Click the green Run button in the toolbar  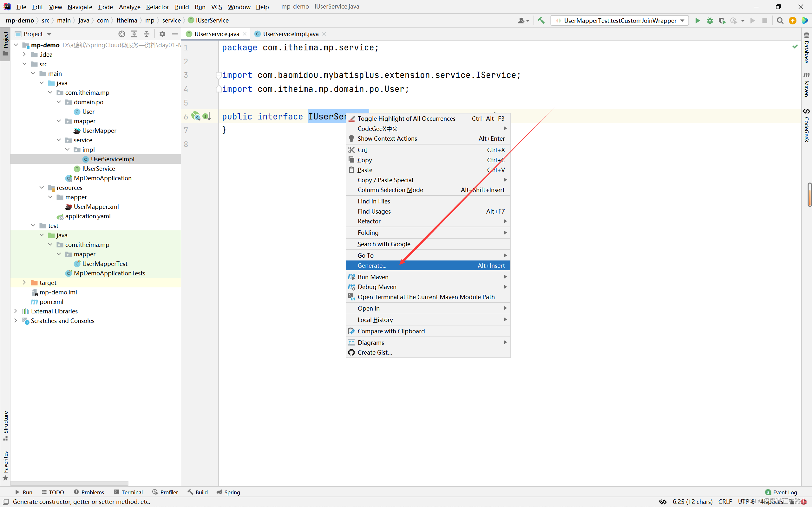[x=697, y=21]
